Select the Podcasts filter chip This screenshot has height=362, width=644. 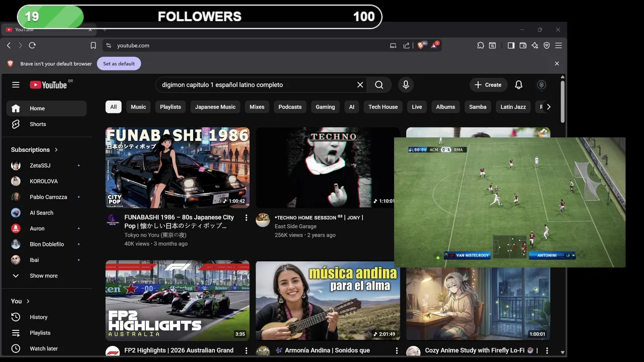click(290, 107)
